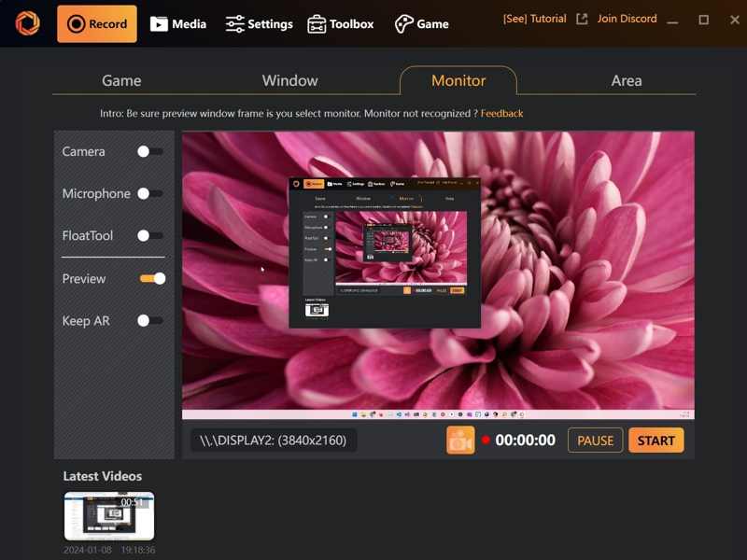The height and width of the screenshot is (560, 747).
Task: Click the 00:00:00 recording timer
Action: click(x=525, y=440)
